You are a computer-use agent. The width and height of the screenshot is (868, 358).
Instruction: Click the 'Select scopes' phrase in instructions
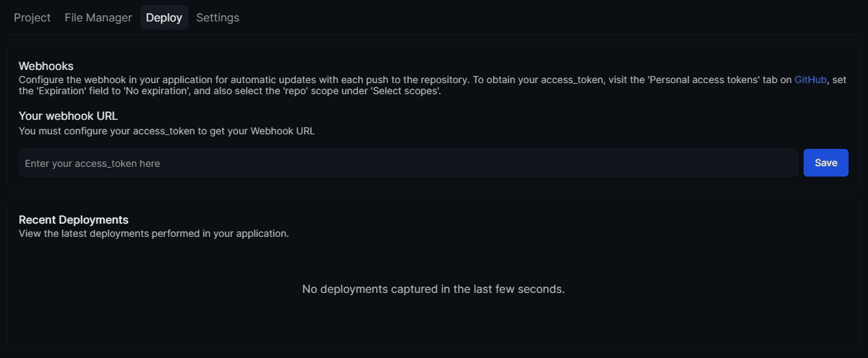(x=405, y=91)
